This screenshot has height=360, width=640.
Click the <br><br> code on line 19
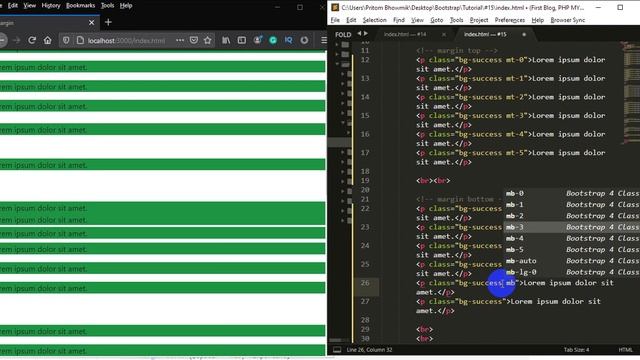tap(433, 180)
